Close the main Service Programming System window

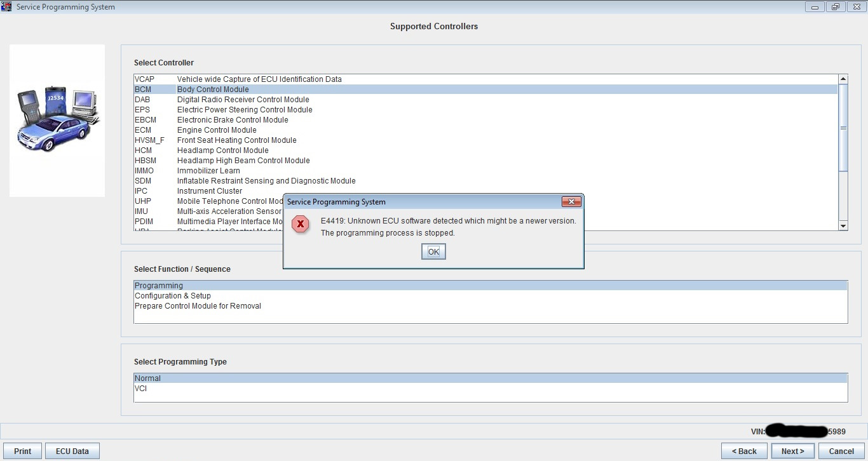[x=855, y=6]
